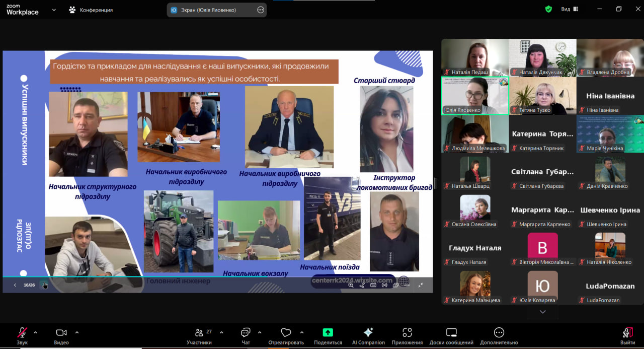The image size is (644, 349).
Task: Click the zoom magnifier icon on slide toolbar
Action: pyautogui.click(x=351, y=285)
